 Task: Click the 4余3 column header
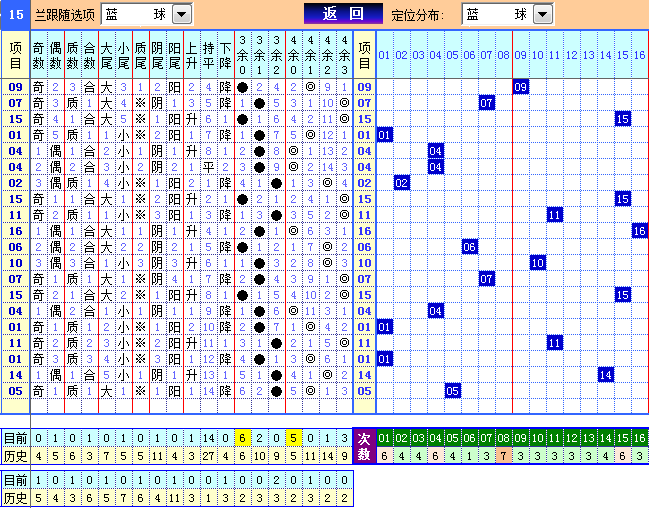344,55
